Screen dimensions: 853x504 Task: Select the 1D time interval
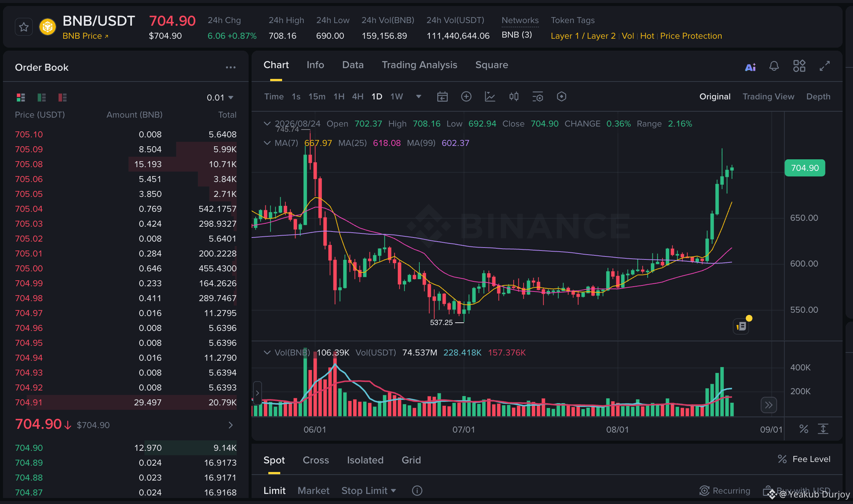click(x=377, y=97)
